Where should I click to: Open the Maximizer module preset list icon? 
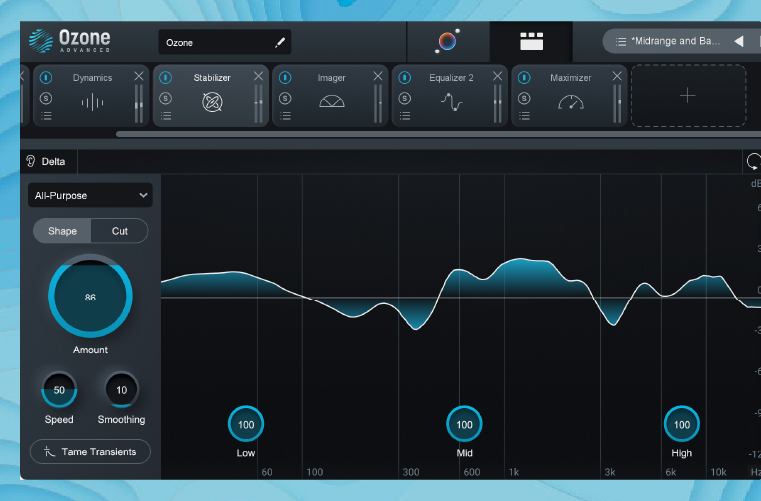pyautogui.click(x=524, y=116)
